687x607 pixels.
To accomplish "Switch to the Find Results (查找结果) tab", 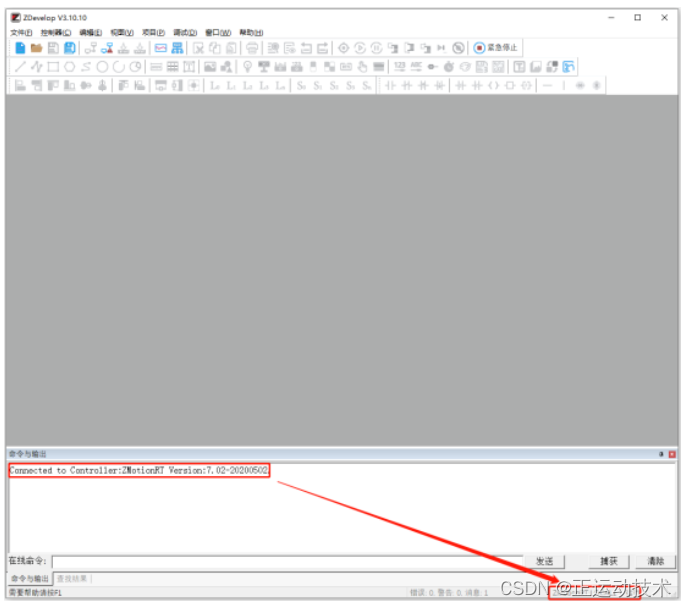I will tap(72, 579).
